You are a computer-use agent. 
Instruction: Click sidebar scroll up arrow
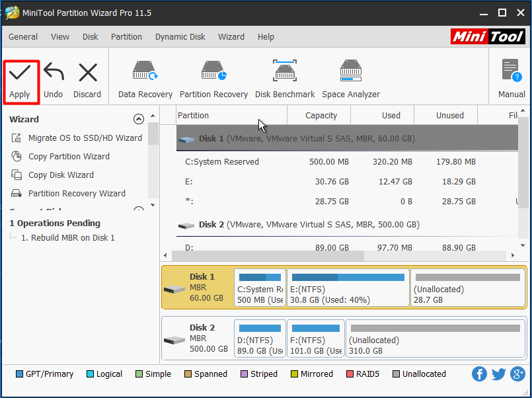point(153,116)
